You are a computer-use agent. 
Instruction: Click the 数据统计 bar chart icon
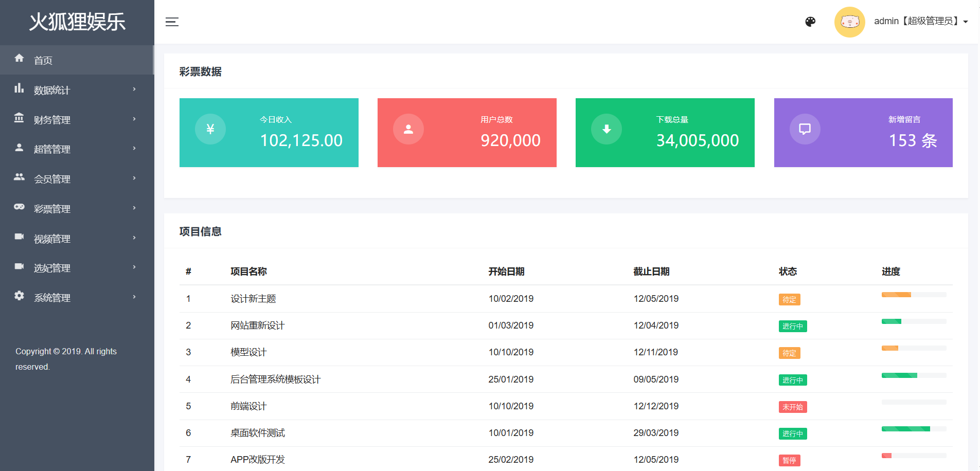(19, 88)
